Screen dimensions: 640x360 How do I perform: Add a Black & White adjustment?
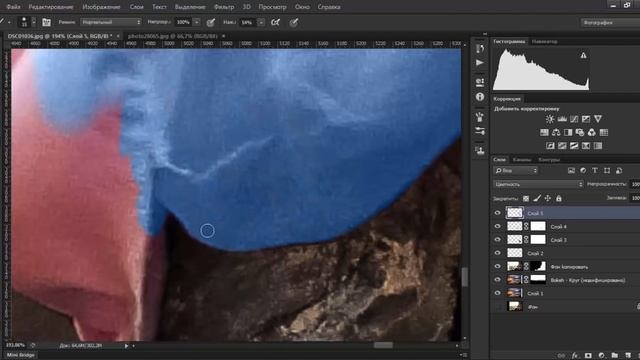click(568, 132)
